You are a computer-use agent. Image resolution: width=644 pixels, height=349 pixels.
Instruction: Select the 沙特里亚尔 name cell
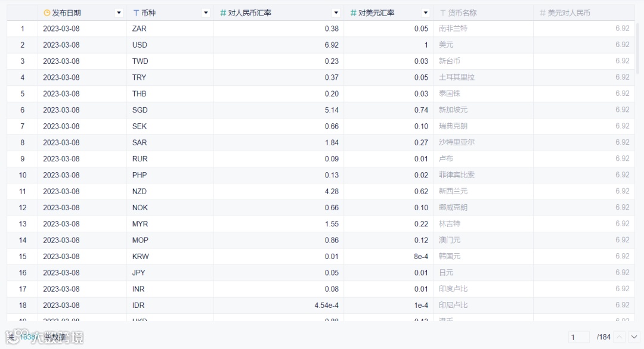coord(484,142)
